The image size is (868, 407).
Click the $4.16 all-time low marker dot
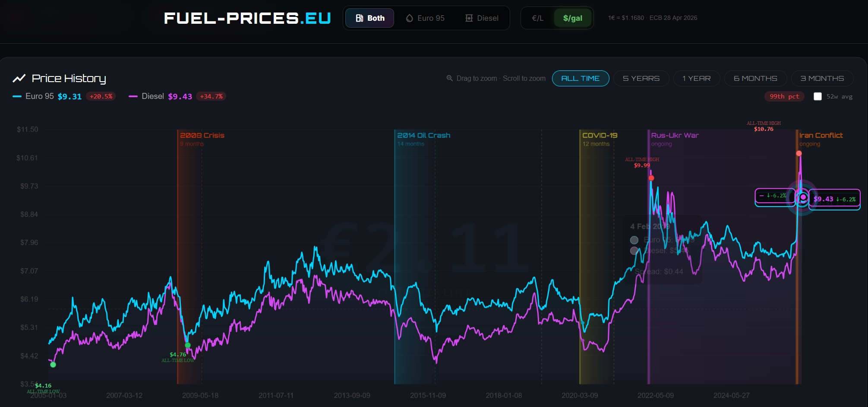click(x=53, y=365)
